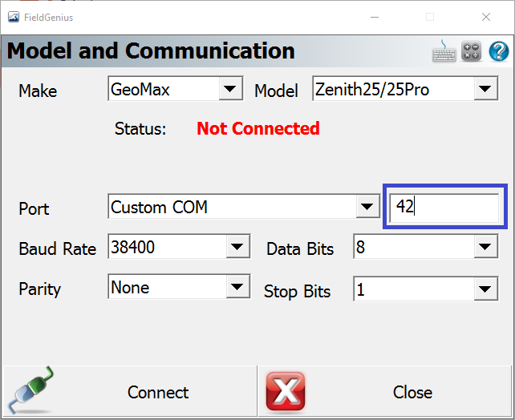Click the FieldGenius app icon in title bar
The width and height of the screenshot is (515, 420).
(13, 16)
